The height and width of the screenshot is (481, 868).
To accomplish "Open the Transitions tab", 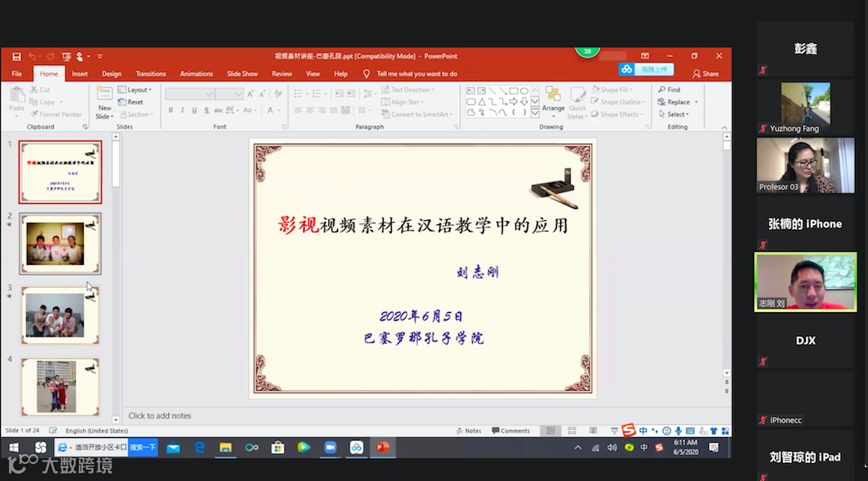I will [150, 74].
